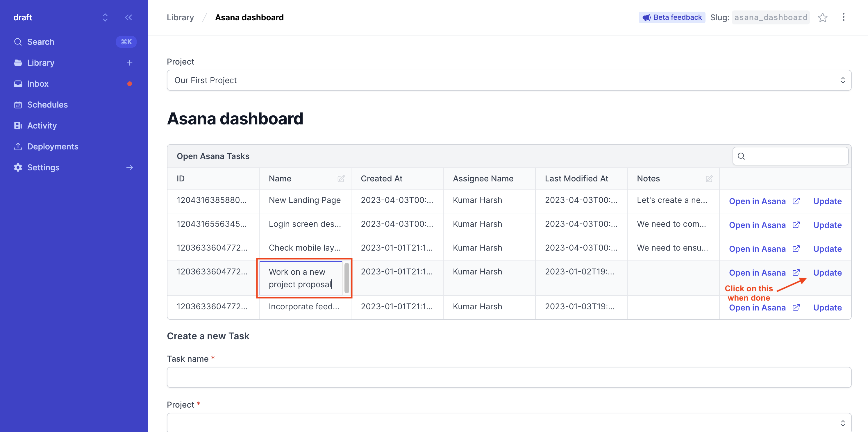The height and width of the screenshot is (432, 868).
Task: Go to Library in the sidebar
Action: tap(40, 63)
